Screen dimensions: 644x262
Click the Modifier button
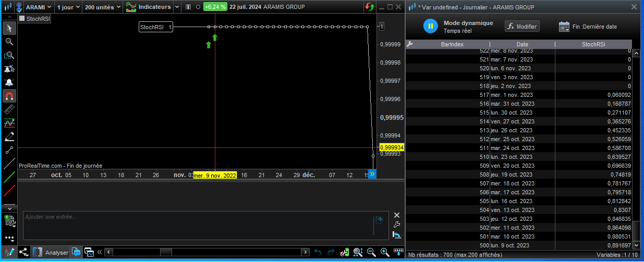pos(522,27)
